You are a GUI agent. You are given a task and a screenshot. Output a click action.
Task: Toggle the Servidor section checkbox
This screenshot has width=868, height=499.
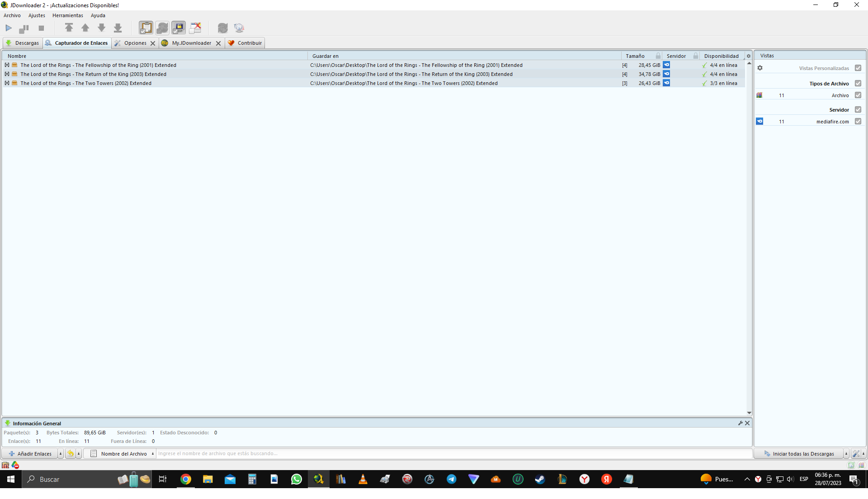pyautogui.click(x=858, y=110)
